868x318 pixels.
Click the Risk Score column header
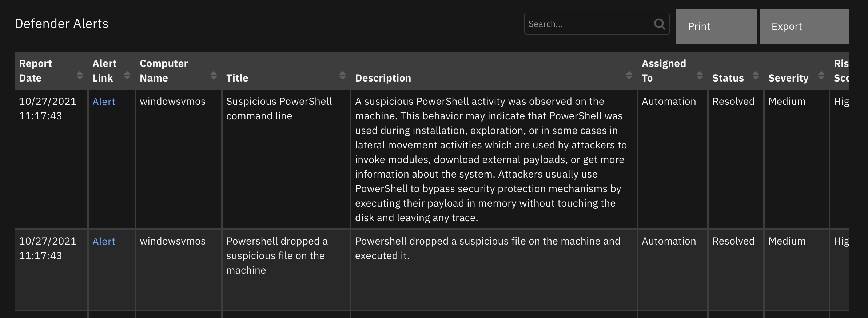pos(841,71)
